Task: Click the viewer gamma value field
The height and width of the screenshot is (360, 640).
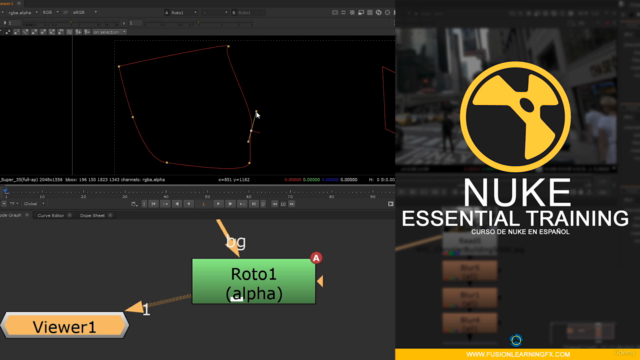Action: click(136, 23)
